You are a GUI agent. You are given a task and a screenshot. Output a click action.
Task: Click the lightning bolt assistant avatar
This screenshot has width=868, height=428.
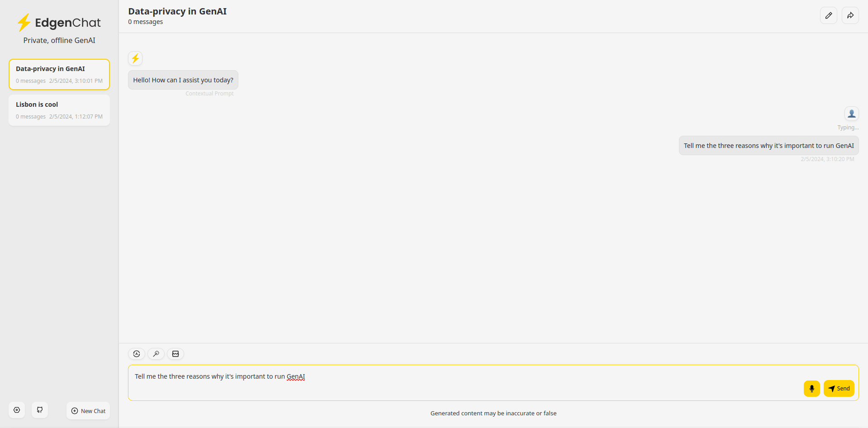click(x=135, y=58)
